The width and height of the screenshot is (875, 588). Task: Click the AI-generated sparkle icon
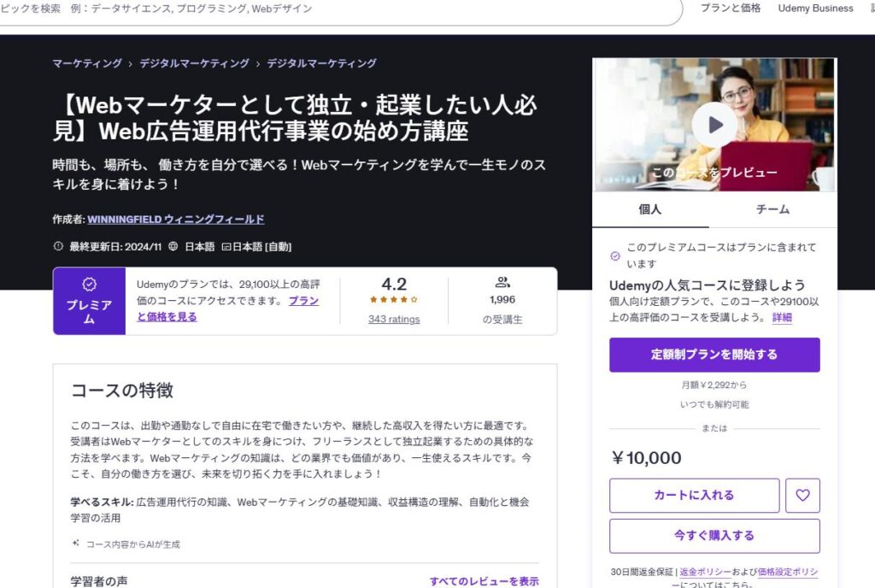tap(76, 544)
